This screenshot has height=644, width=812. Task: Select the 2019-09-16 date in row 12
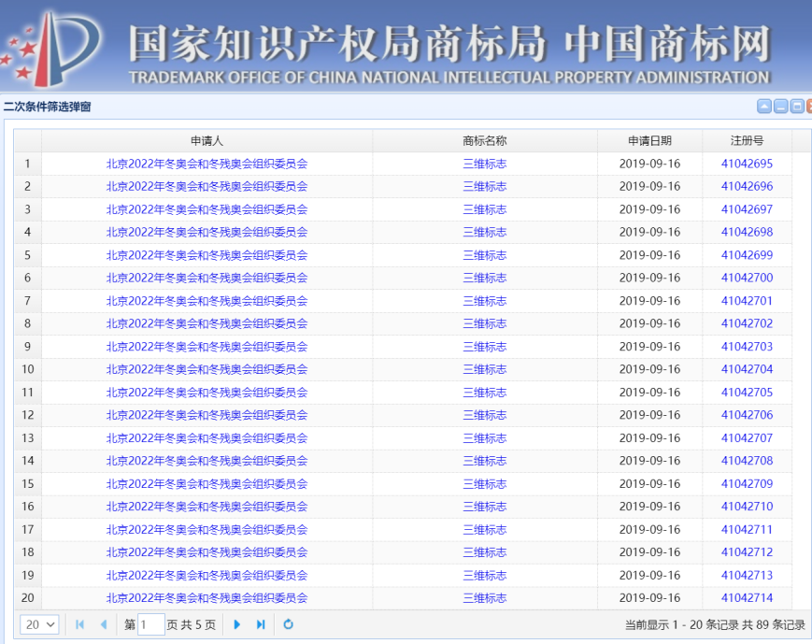click(x=649, y=415)
